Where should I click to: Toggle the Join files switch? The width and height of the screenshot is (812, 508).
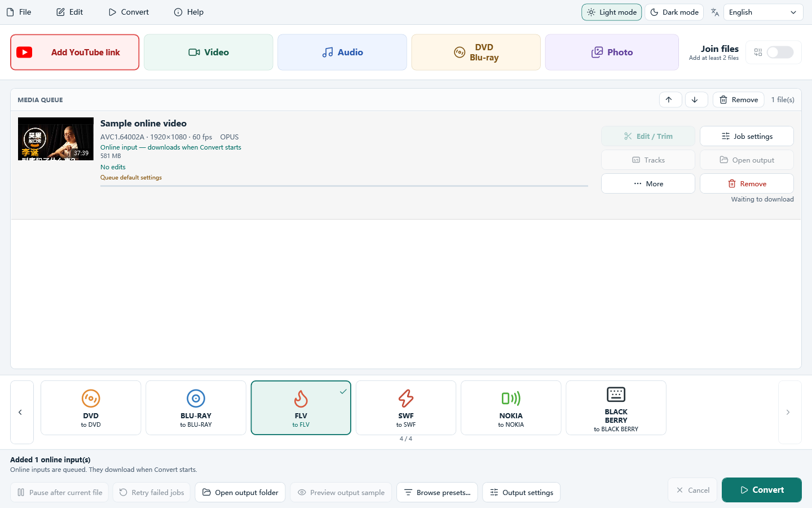tap(780, 52)
